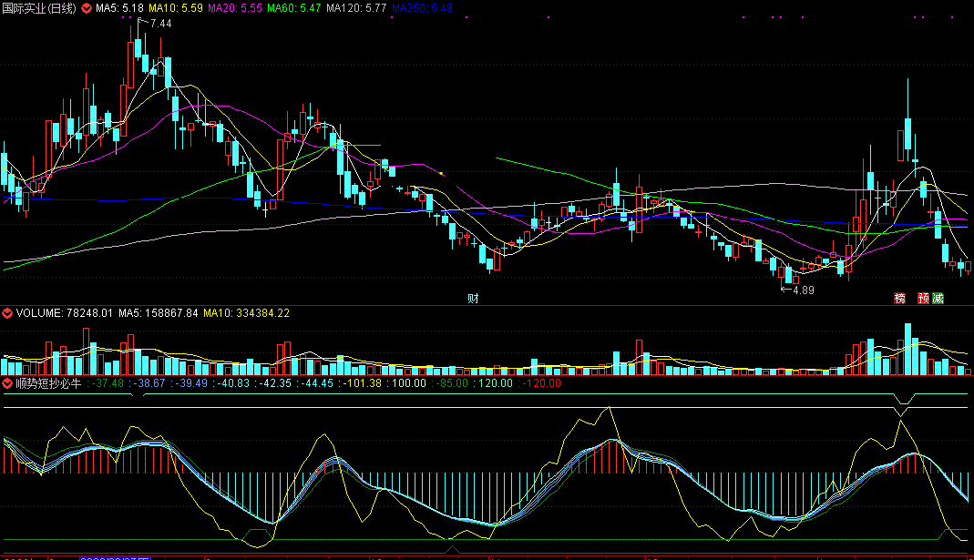Viewport: 974px width, 560px height.
Task: Click the VOLUME: 78248.01 readout
Action: tap(65, 313)
